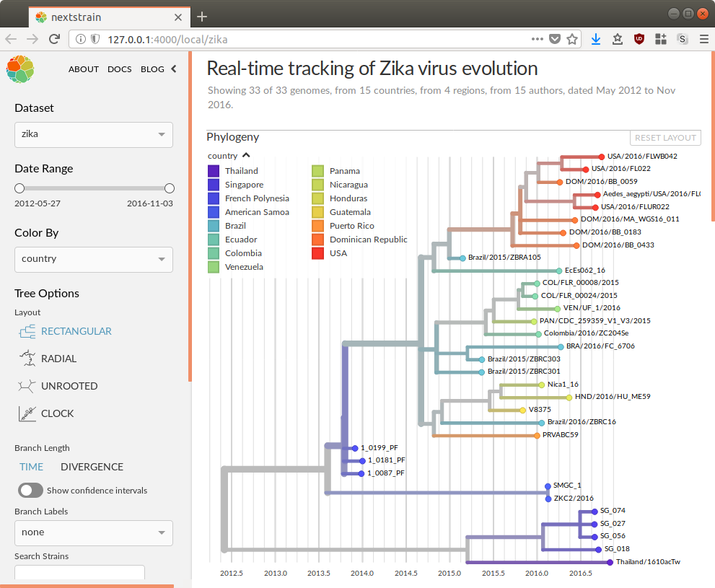Click the DOCS menu item
The width and height of the screenshot is (715, 588).
click(119, 69)
